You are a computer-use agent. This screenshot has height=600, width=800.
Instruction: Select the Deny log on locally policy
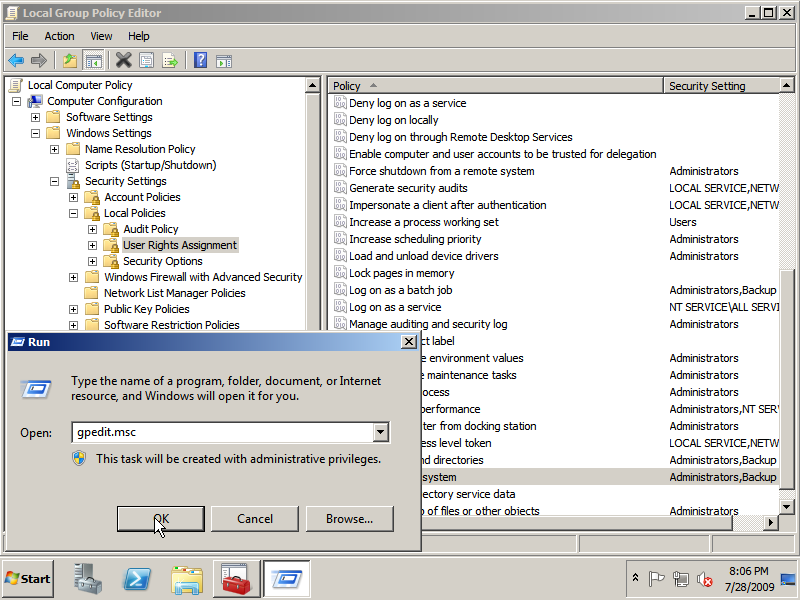pyautogui.click(x=393, y=120)
